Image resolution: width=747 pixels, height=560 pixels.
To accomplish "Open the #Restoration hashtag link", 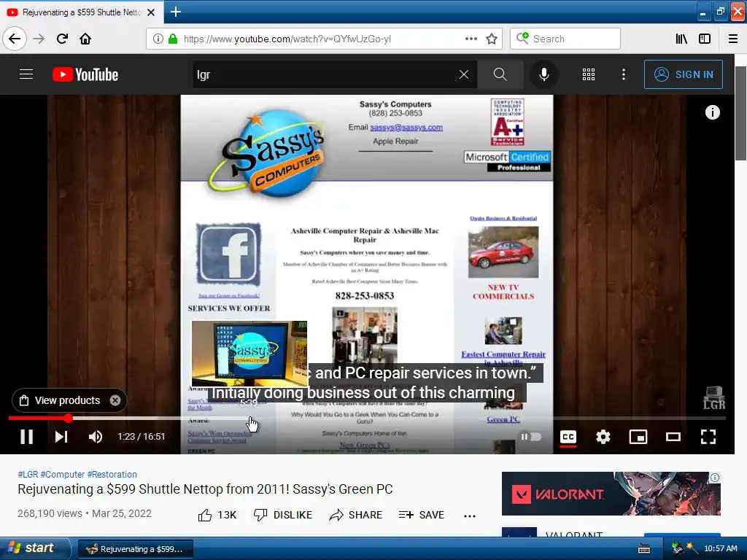I will tap(112, 474).
